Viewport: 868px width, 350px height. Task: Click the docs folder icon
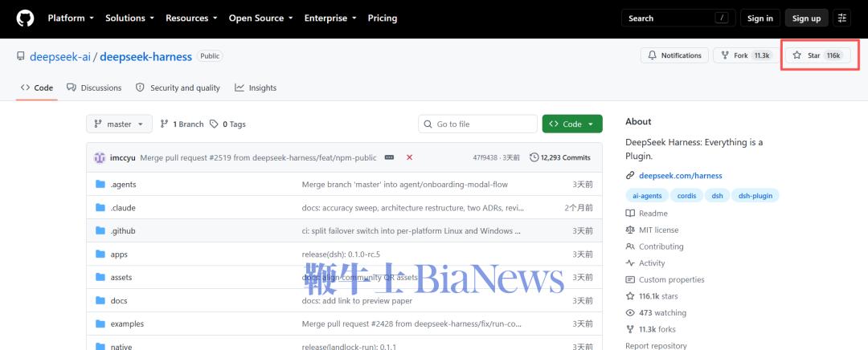[x=100, y=301]
